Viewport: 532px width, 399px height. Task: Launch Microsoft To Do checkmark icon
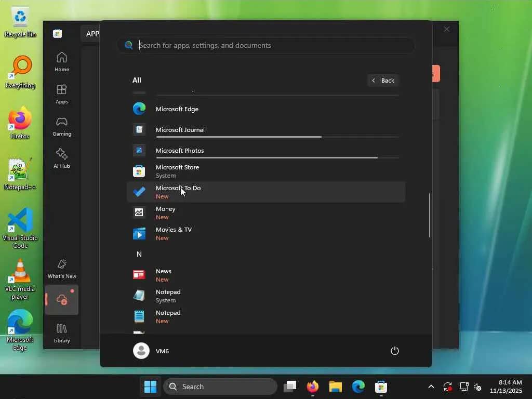[x=139, y=192]
